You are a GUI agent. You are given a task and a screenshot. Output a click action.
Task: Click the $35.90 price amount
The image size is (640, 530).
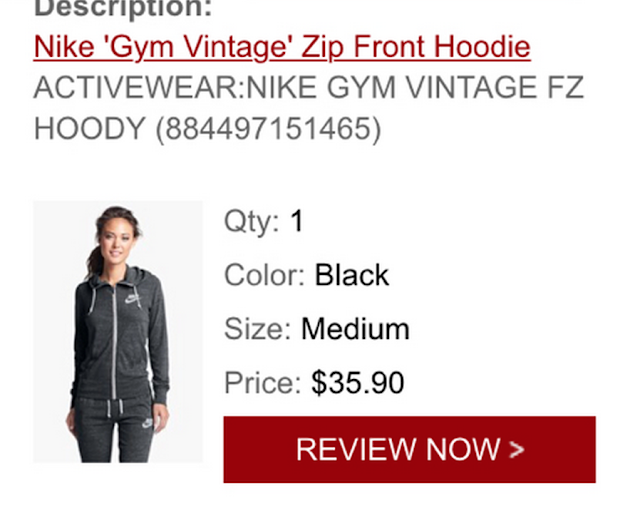[x=358, y=383]
